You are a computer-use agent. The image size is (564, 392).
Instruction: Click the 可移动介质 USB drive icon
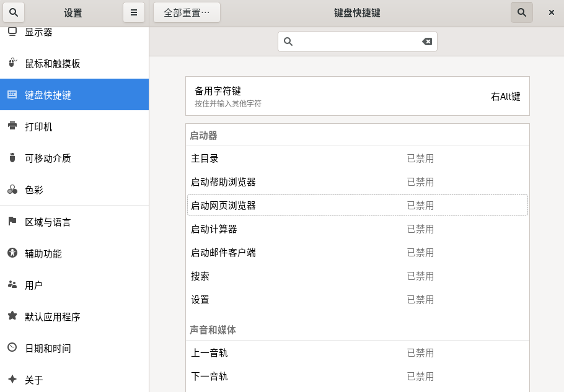[12, 158]
